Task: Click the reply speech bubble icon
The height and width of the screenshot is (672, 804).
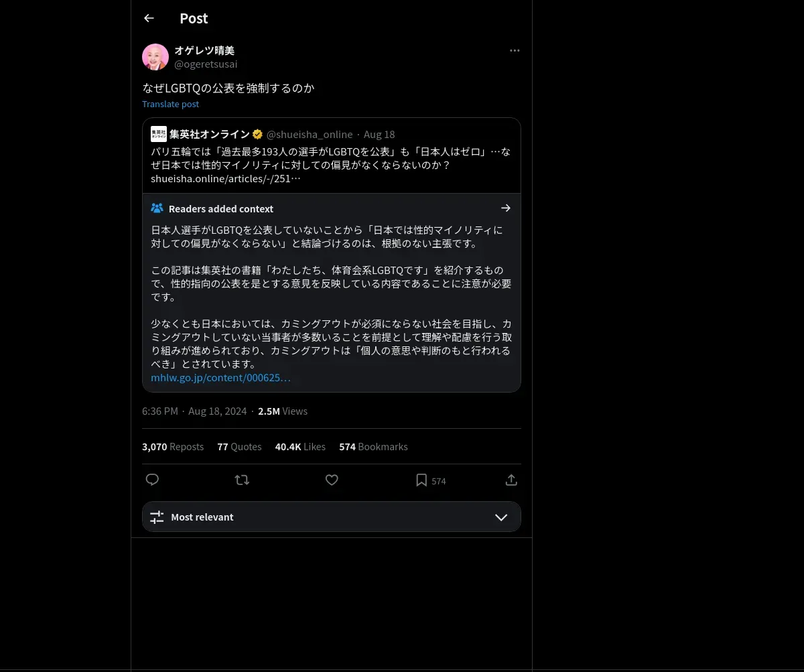Action: 152,480
